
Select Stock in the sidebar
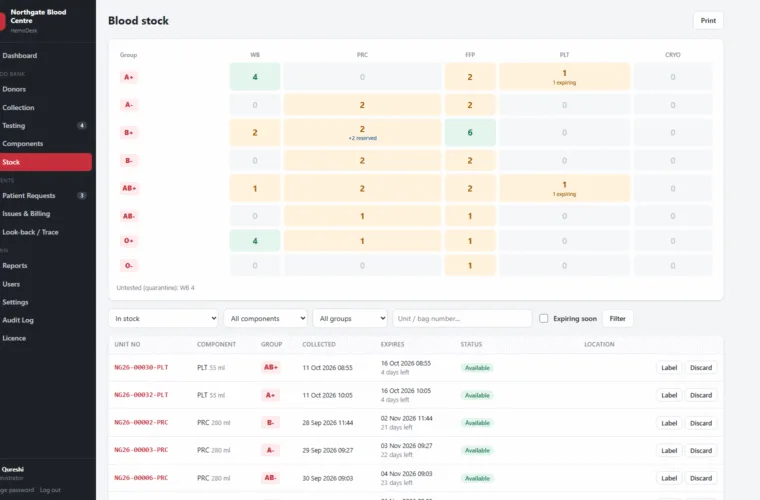click(x=46, y=162)
